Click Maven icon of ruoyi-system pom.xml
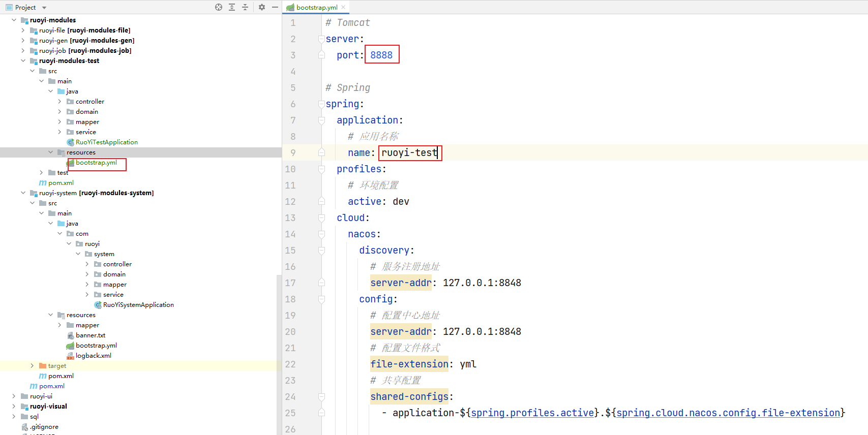 click(43, 376)
